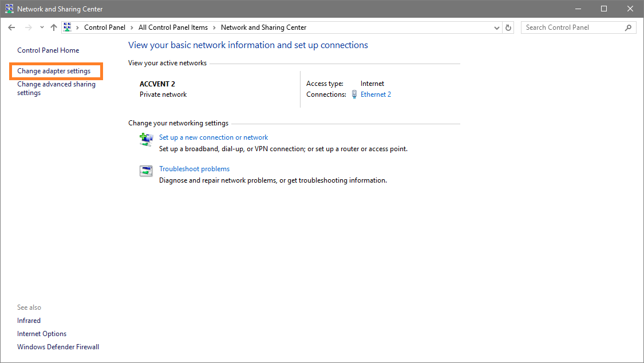Click the new connection setup icon
Screen dimensions: 644x363
point(146,139)
